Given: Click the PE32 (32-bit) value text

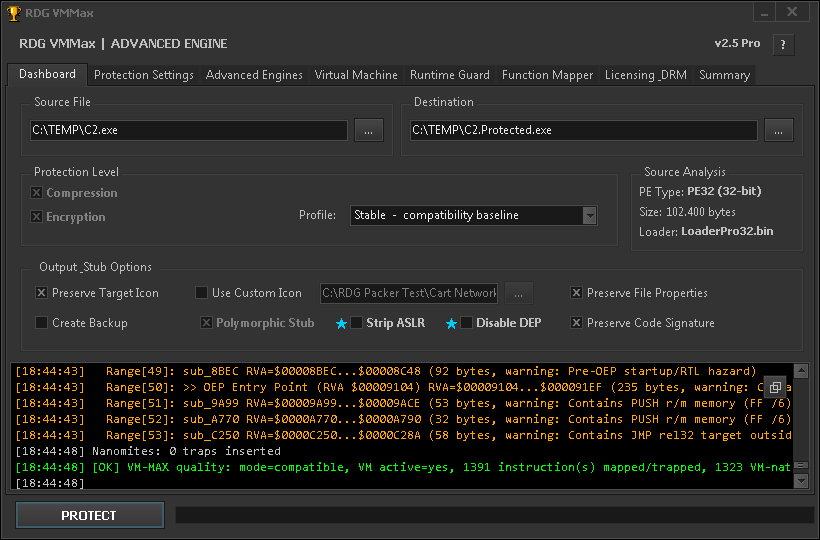Looking at the screenshot, I should 724,192.
